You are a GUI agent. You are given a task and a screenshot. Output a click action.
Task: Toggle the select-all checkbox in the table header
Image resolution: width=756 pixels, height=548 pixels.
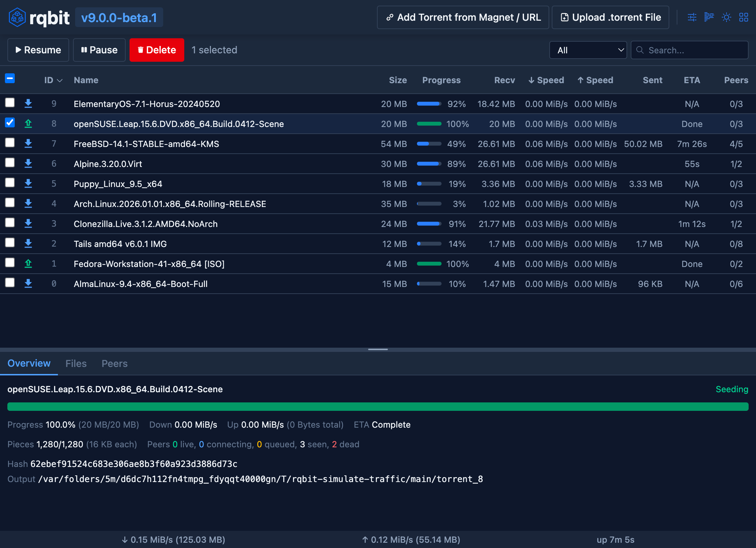coord(10,79)
